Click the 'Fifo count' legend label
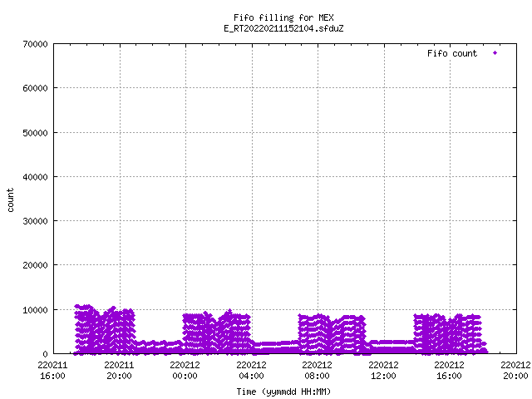Image resolution: width=532 pixels, height=399 pixels. (x=452, y=53)
